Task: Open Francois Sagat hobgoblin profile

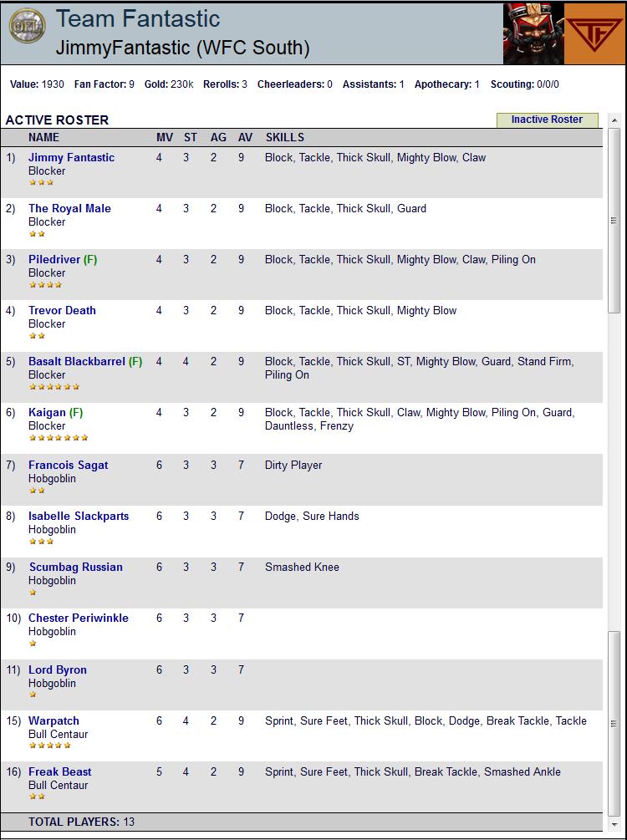Action: tap(68, 465)
